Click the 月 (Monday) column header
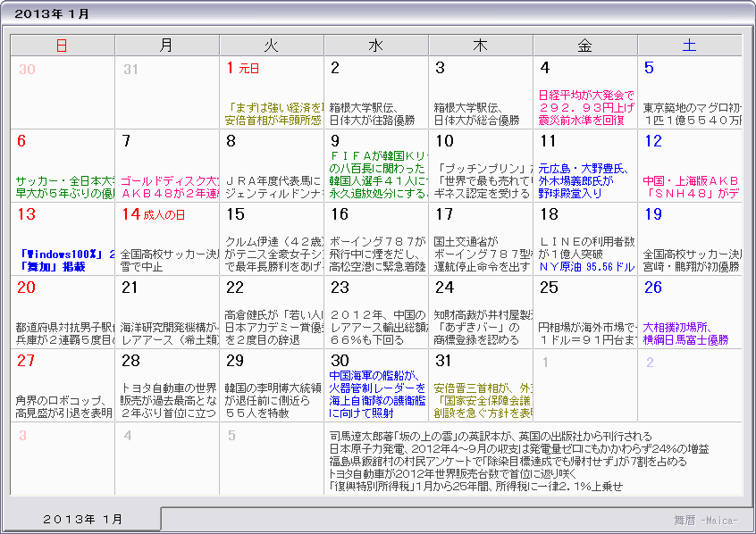The height and width of the screenshot is (534, 756). (x=167, y=46)
